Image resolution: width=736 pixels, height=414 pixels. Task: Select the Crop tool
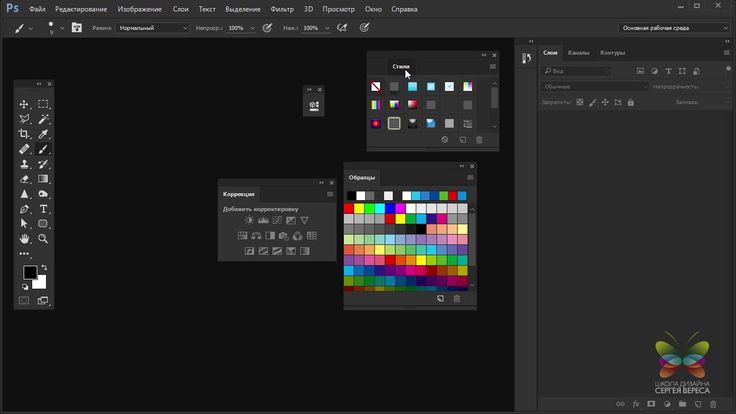coord(25,134)
